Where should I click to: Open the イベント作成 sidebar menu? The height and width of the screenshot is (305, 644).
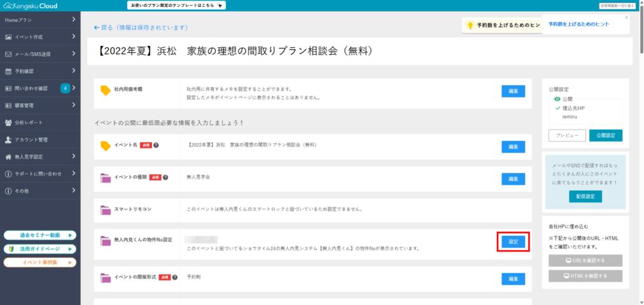coord(40,37)
